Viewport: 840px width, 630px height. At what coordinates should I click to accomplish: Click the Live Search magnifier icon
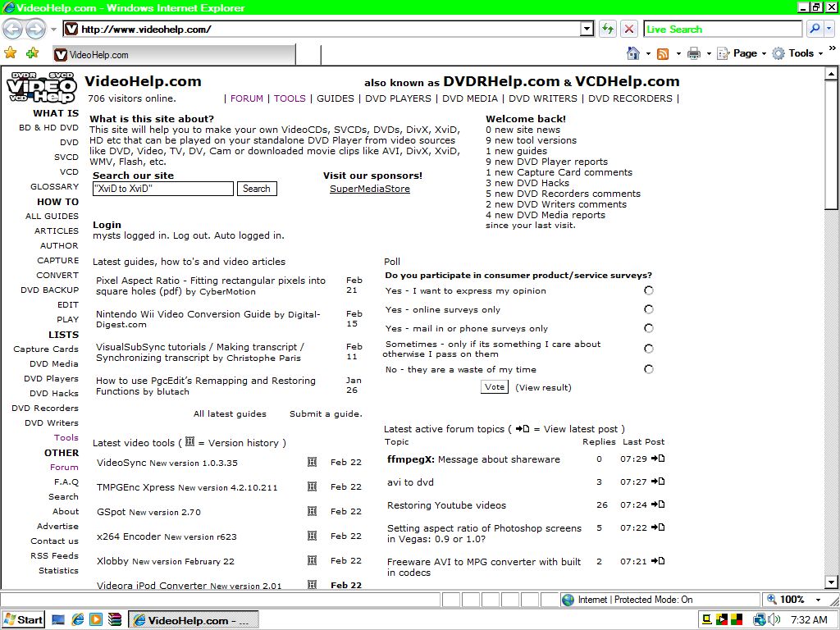point(815,29)
